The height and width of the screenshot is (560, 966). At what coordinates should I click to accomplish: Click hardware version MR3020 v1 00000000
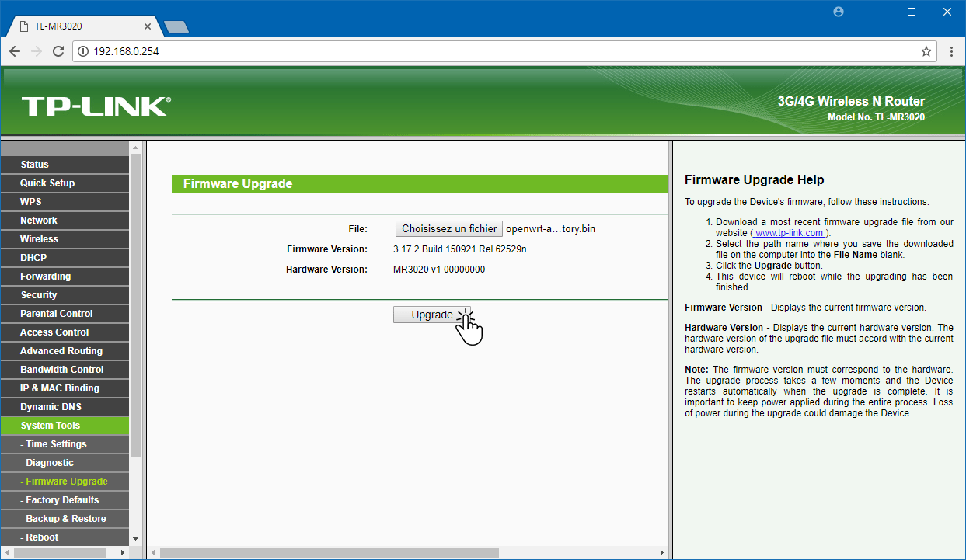point(439,270)
